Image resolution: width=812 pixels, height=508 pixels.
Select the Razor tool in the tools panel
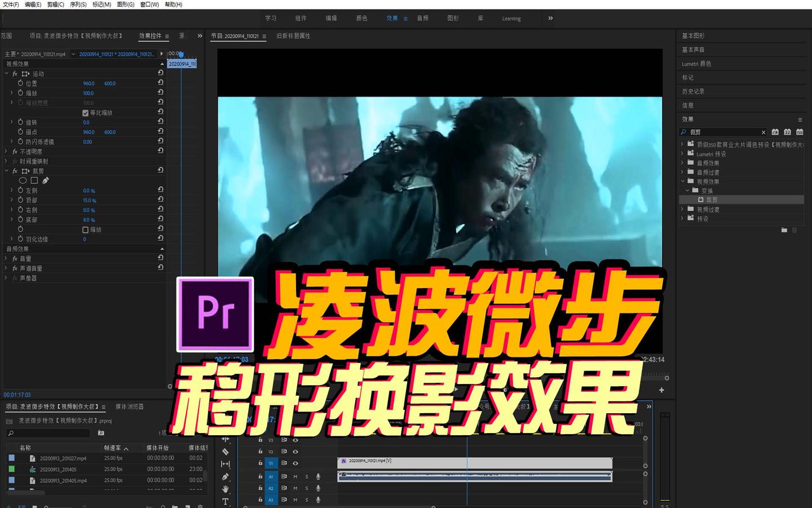click(226, 452)
